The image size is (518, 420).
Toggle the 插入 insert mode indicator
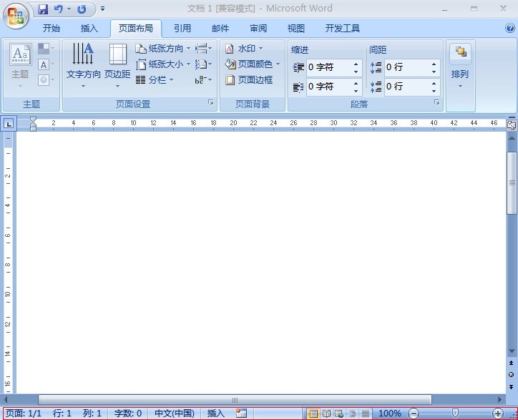tap(216, 414)
